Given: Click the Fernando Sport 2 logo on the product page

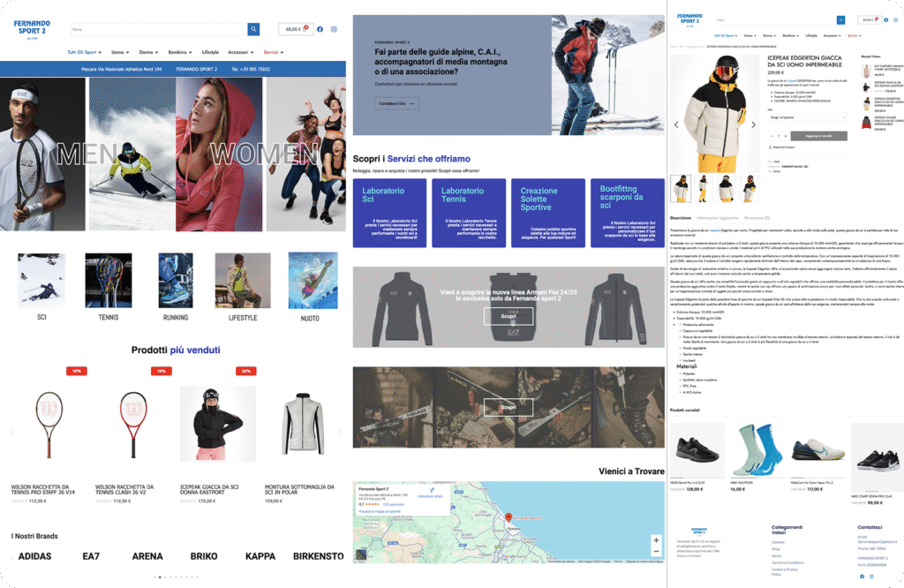Looking at the screenshot, I should (689, 20).
